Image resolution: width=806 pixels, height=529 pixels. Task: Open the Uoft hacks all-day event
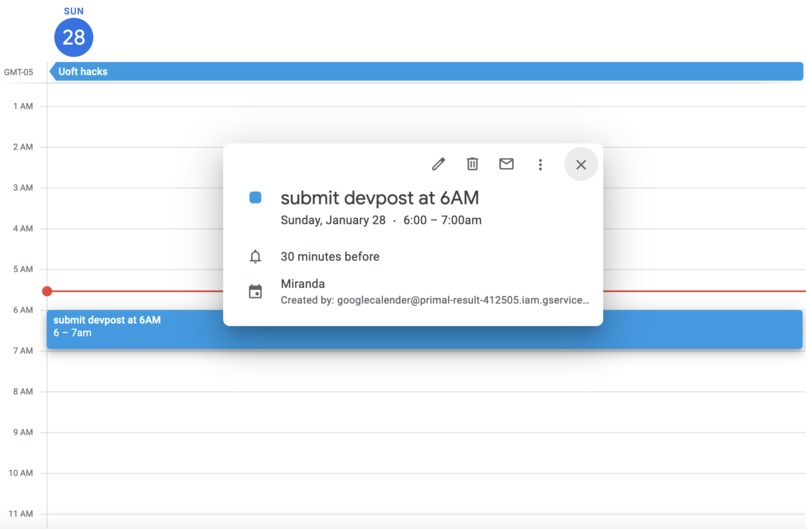[426, 71]
